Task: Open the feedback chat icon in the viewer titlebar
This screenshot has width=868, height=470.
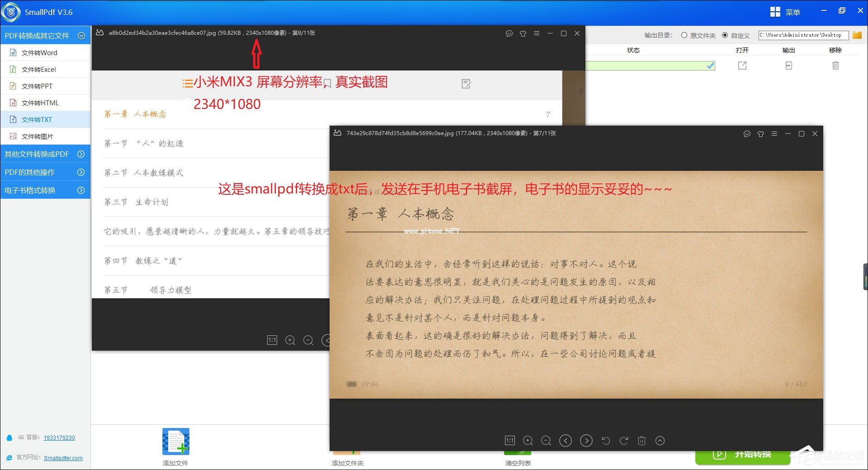Action: pyautogui.click(x=746, y=134)
